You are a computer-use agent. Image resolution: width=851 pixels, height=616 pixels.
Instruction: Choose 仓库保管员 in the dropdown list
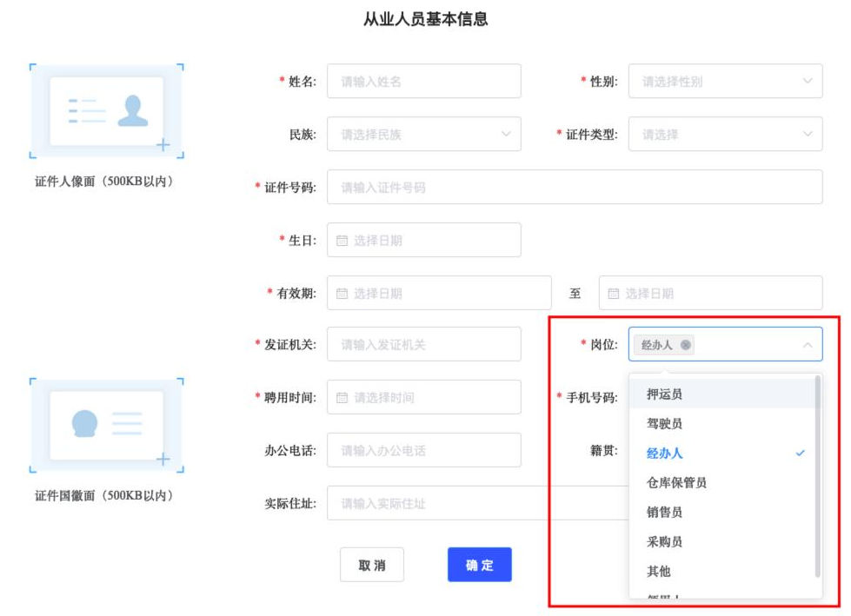(676, 483)
